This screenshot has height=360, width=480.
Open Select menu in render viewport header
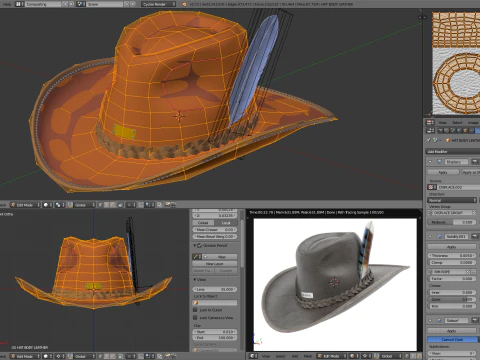[x=280, y=356]
